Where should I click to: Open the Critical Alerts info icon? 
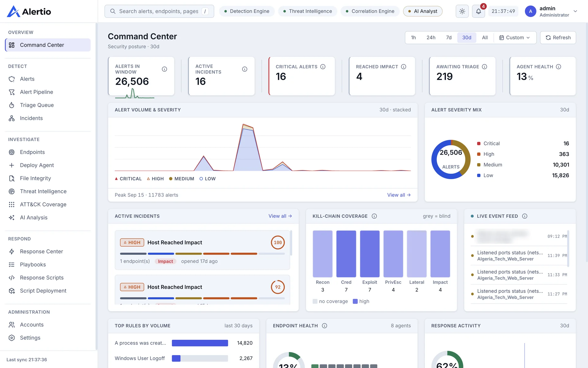323,67
